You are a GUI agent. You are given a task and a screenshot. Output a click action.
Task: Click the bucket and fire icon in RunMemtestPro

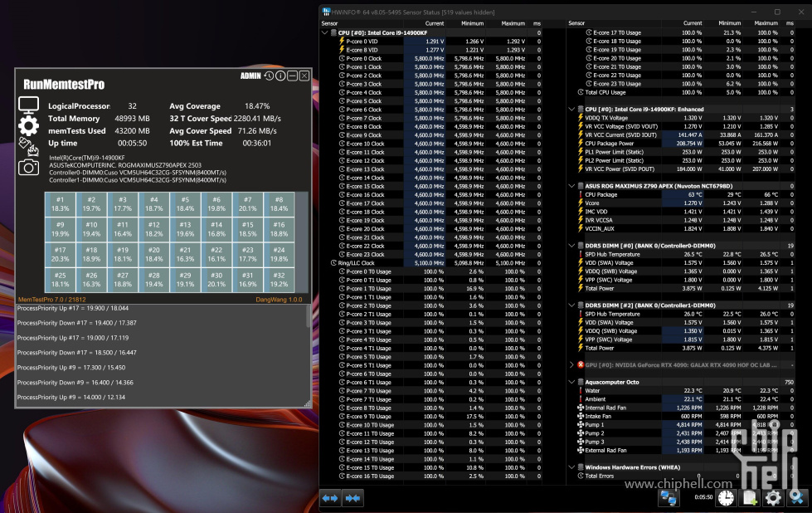29,147
